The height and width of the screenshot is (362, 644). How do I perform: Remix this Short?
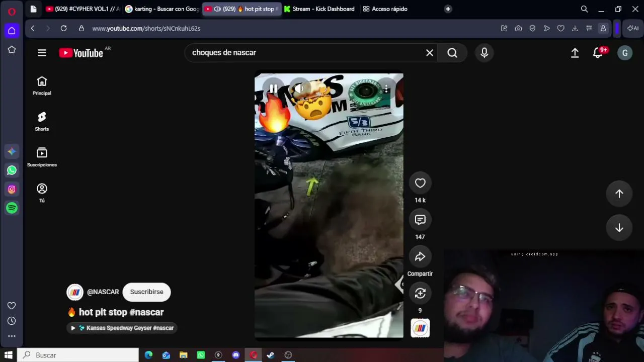tap(420, 294)
